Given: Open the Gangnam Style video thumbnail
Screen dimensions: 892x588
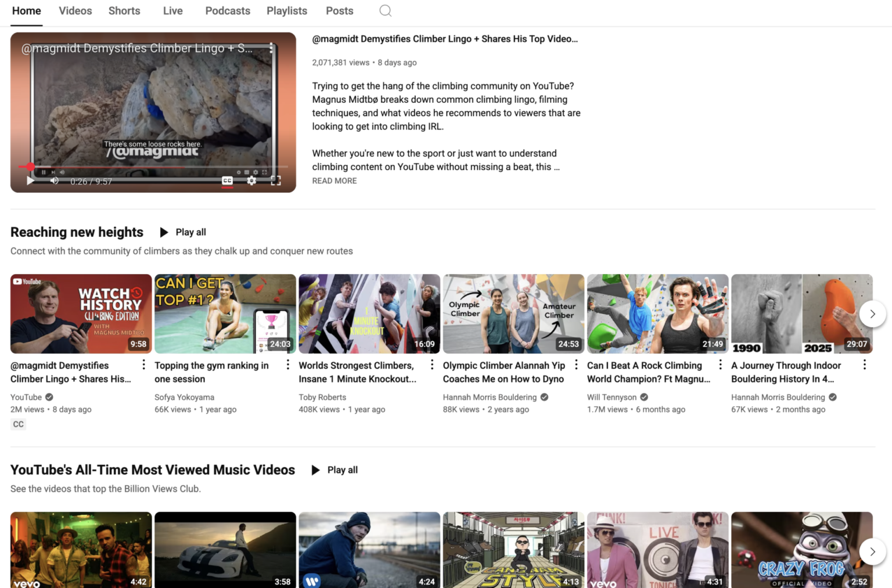Looking at the screenshot, I should [513, 549].
